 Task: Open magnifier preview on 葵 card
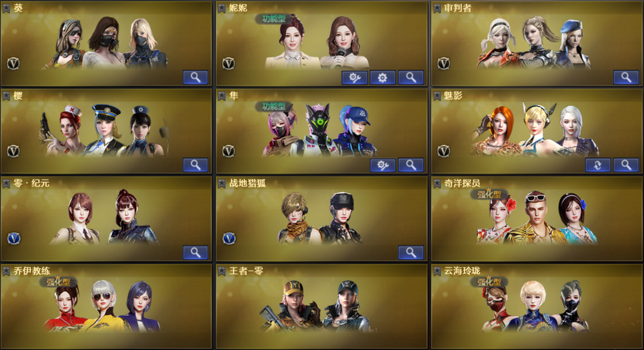(x=195, y=78)
